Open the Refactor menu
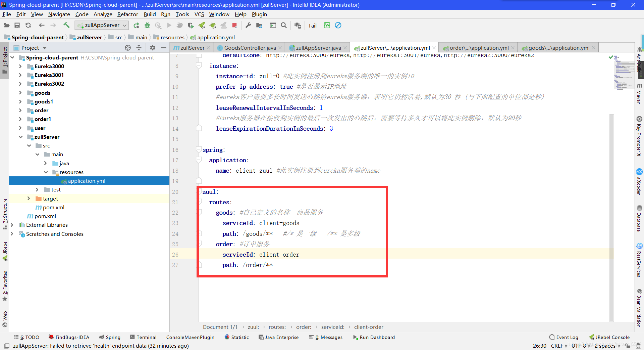 (x=127, y=14)
